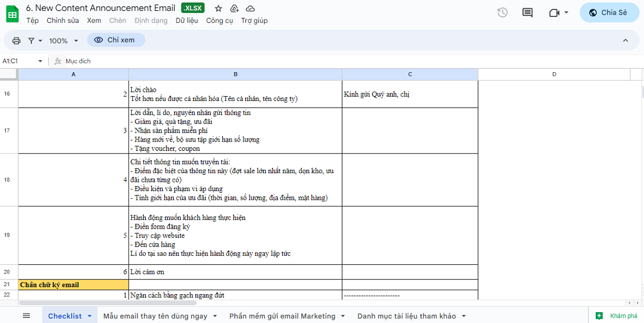
Task: Click the Chia Sẻ share button
Action: 610,12
